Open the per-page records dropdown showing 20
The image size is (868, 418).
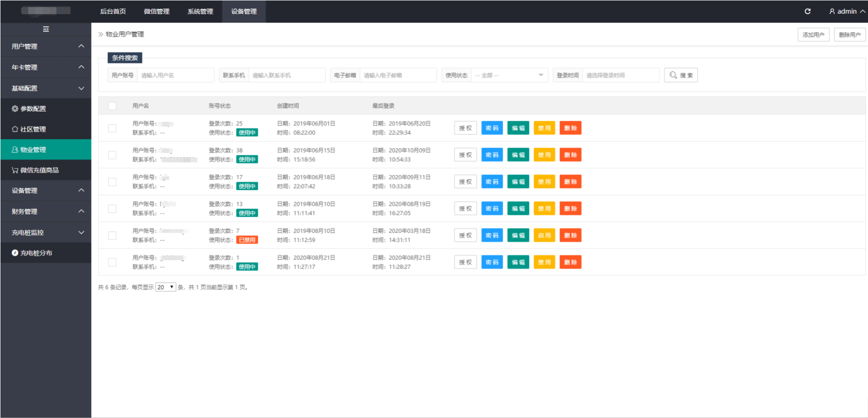166,287
